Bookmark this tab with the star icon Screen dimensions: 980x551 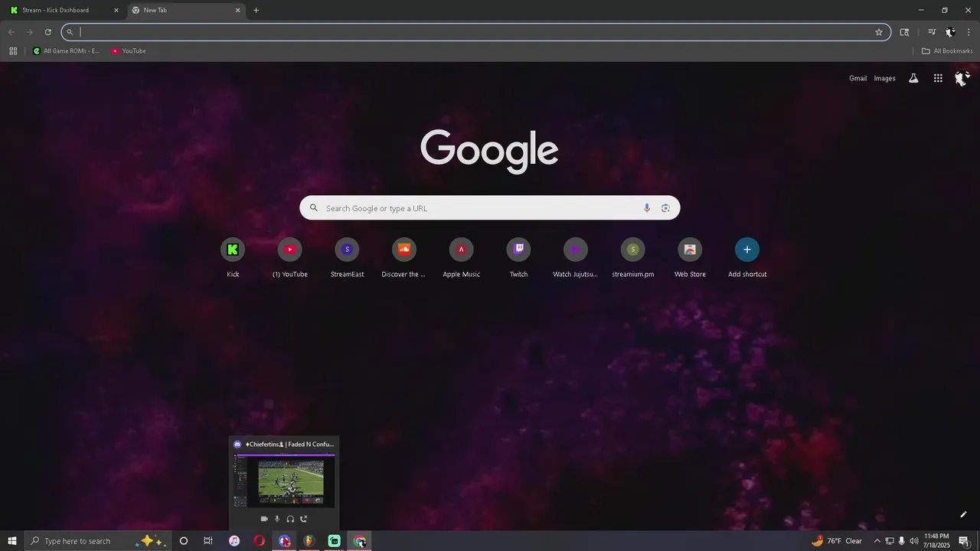pos(879,32)
